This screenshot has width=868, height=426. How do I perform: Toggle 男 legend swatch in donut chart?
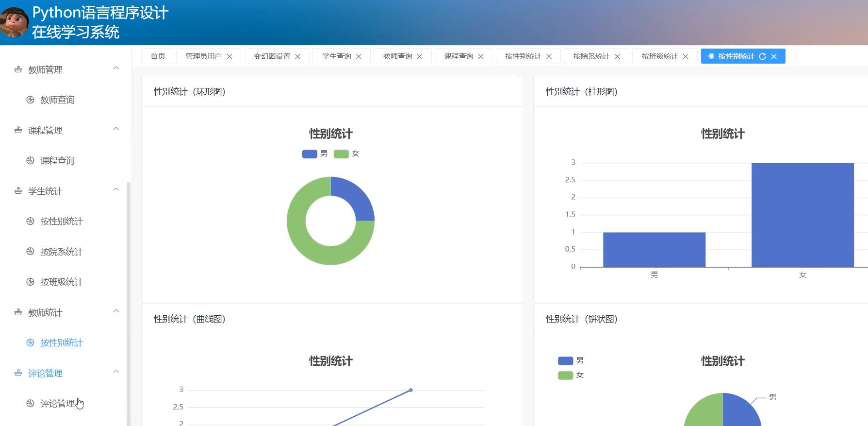coord(310,154)
